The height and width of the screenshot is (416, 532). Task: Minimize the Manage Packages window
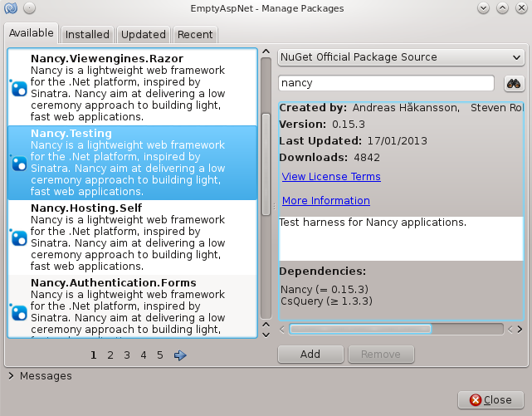pos(484,8)
